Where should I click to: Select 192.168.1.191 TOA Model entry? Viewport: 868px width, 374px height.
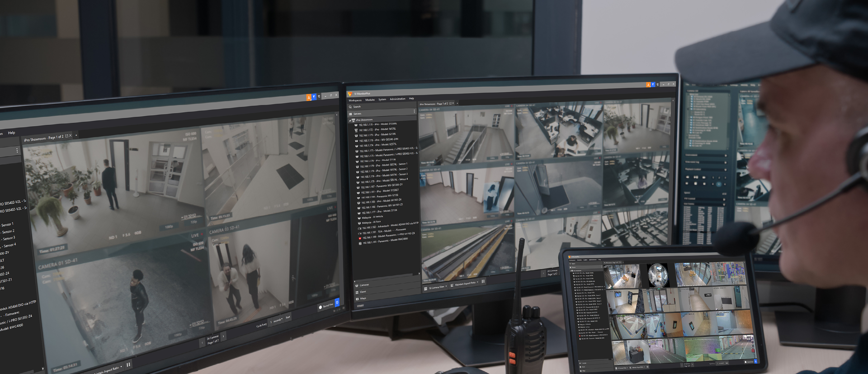(382, 232)
